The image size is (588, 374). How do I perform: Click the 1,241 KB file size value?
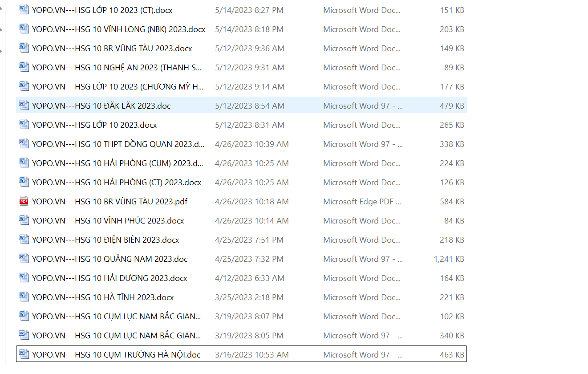point(449,259)
